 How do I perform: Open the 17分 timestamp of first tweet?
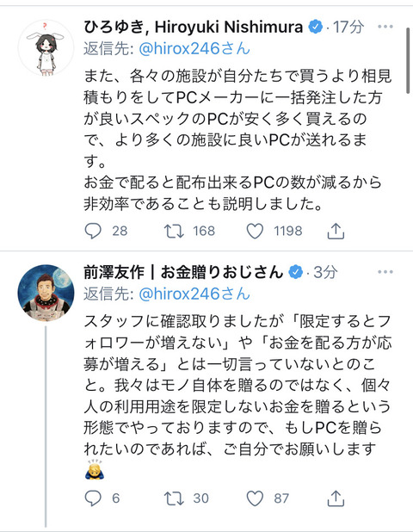(348, 27)
